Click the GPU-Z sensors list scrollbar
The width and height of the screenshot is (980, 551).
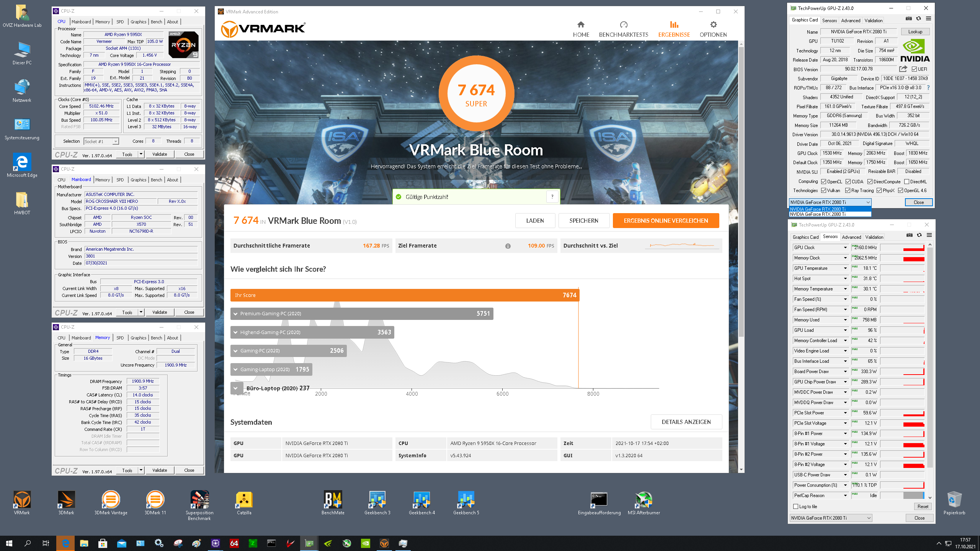click(930, 358)
